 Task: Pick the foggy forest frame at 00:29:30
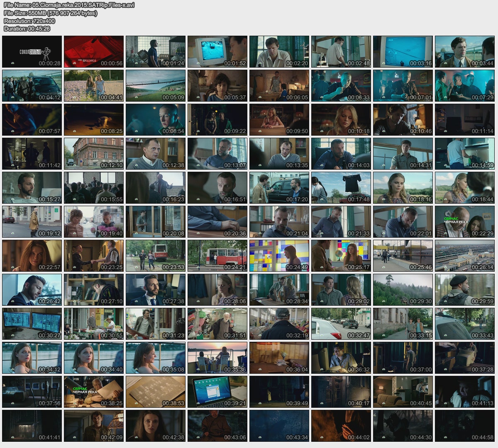click(x=403, y=290)
